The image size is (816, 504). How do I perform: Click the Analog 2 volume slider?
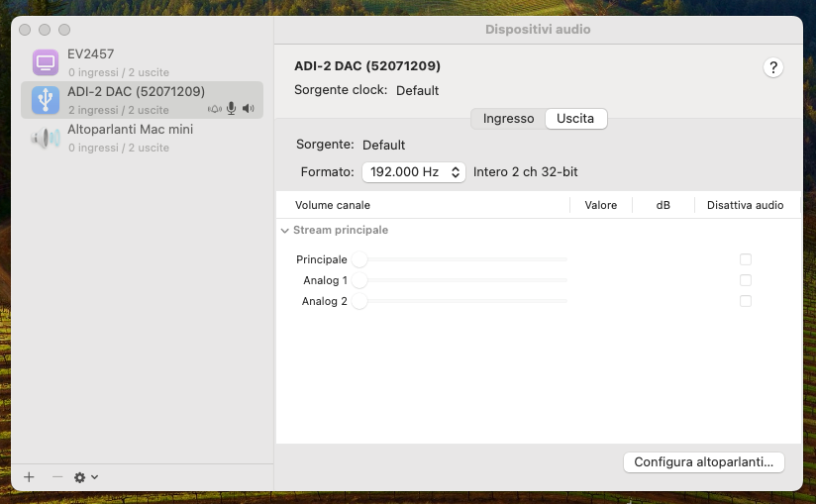click(x=459, y=301)
